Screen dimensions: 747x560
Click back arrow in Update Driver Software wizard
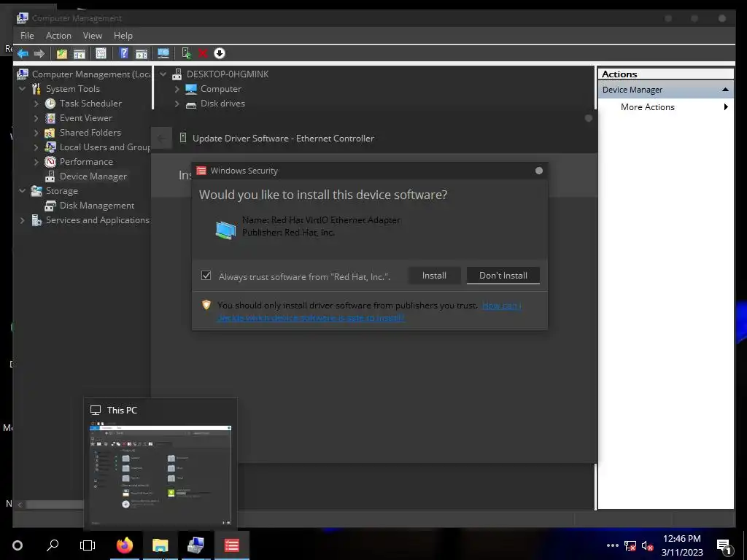point(161,139)
